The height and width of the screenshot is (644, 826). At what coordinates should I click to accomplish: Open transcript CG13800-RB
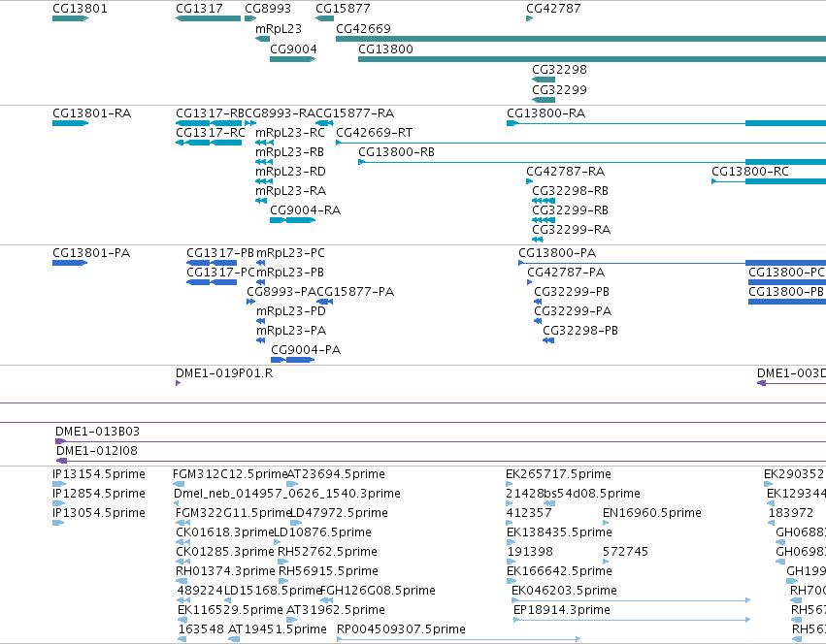[397, 152]
